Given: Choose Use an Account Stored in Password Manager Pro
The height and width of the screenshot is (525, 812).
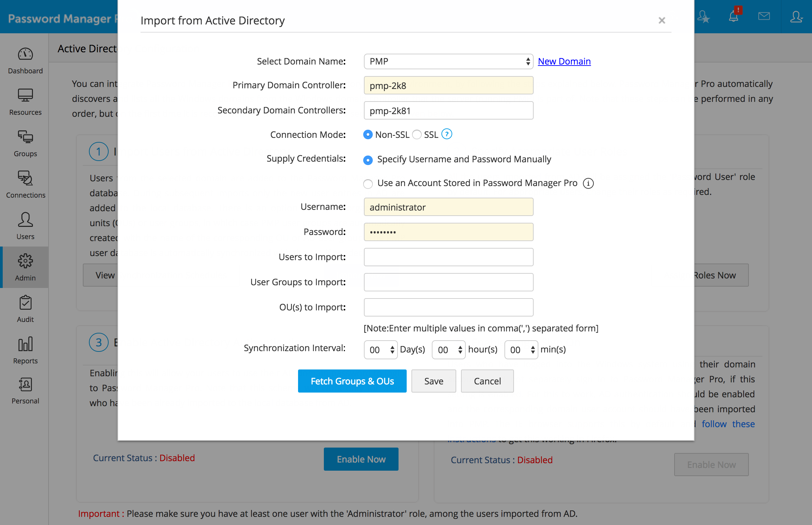Looking at the screenshot, I should 368,184.
